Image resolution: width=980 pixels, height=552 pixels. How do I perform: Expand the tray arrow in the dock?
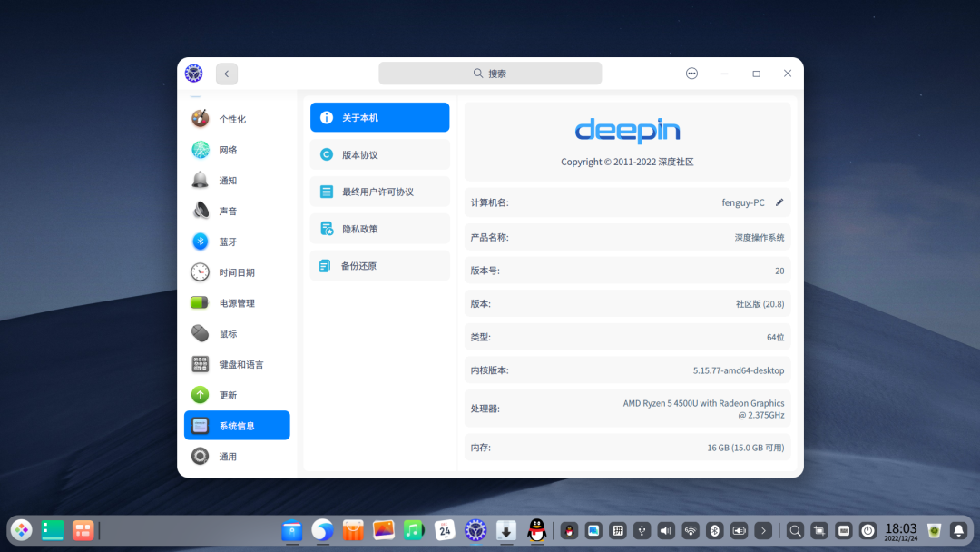763,530
